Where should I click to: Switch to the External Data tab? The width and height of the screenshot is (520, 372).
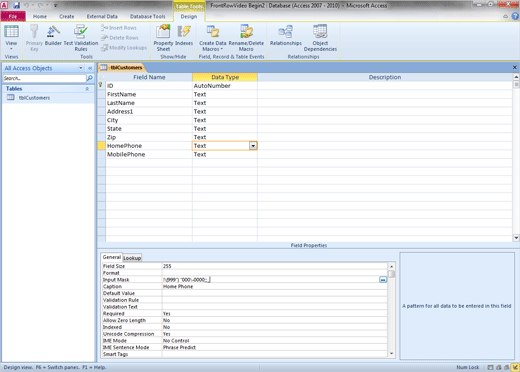[102, 16]
